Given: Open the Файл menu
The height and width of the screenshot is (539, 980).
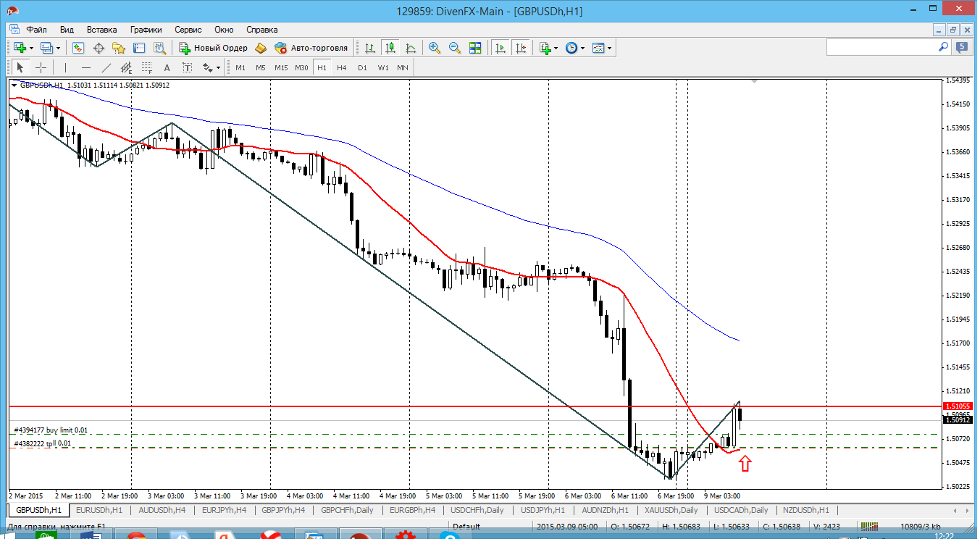Looking at the screenshot, I should coord(37,30).
